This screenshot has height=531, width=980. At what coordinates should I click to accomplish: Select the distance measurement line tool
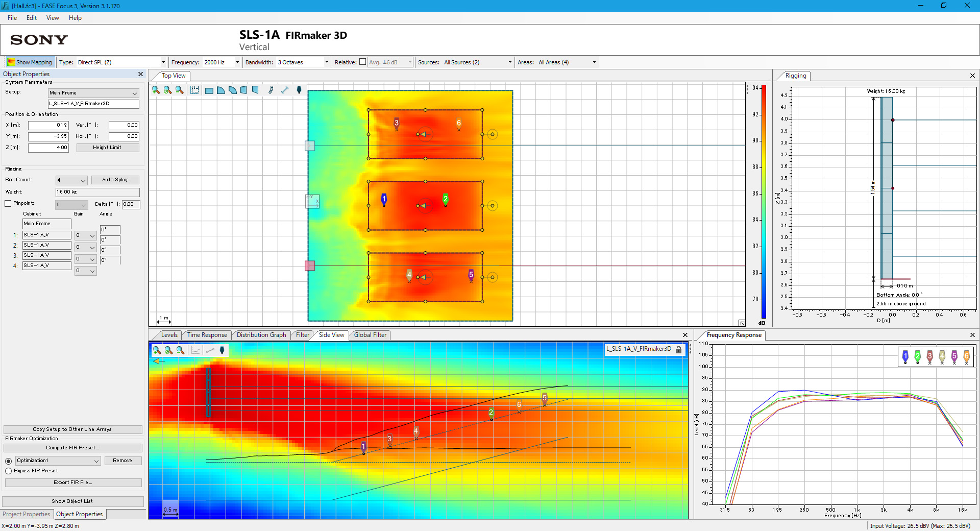pos(284,90)
